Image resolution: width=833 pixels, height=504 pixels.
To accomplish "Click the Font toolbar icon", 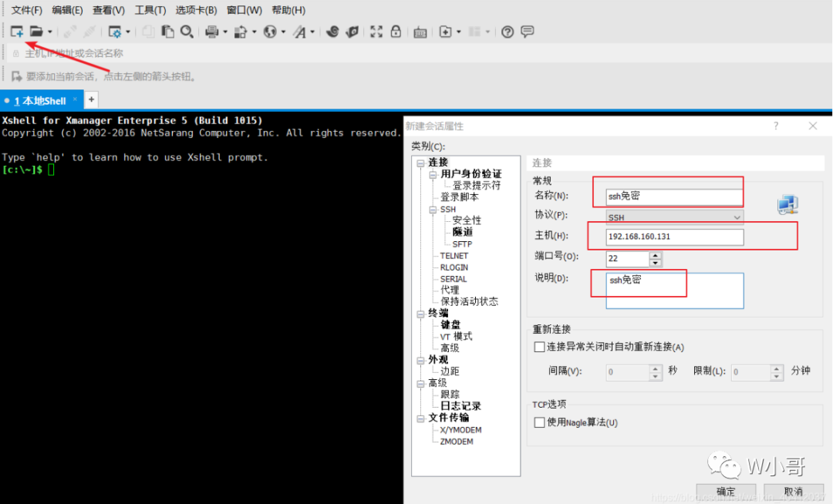I will 299,32.
